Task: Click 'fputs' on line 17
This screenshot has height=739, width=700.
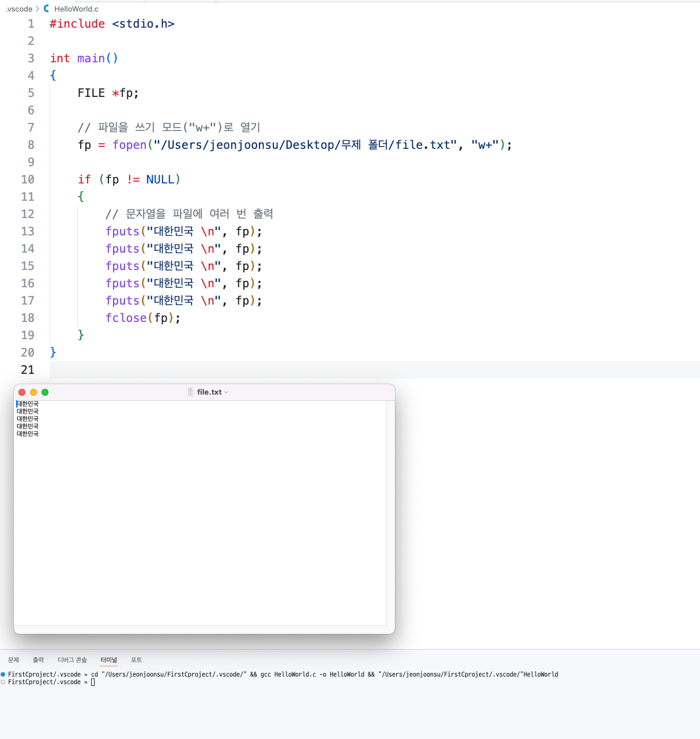Action: [122, 301]
